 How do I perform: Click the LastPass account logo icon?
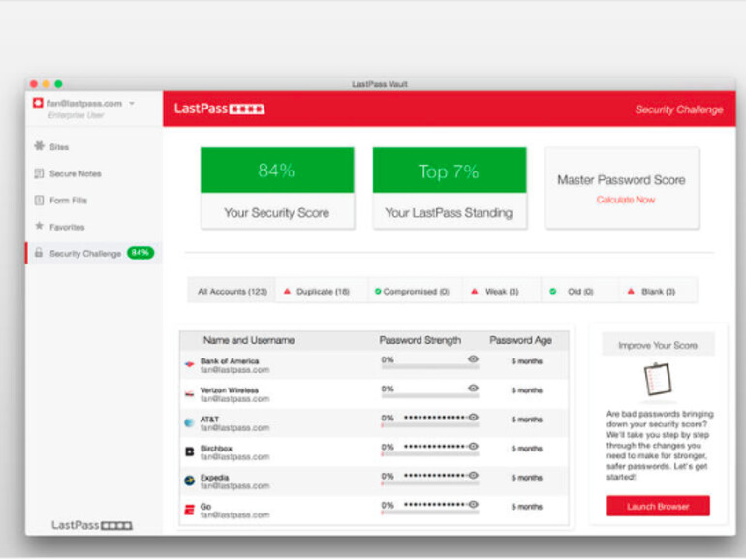38,103
